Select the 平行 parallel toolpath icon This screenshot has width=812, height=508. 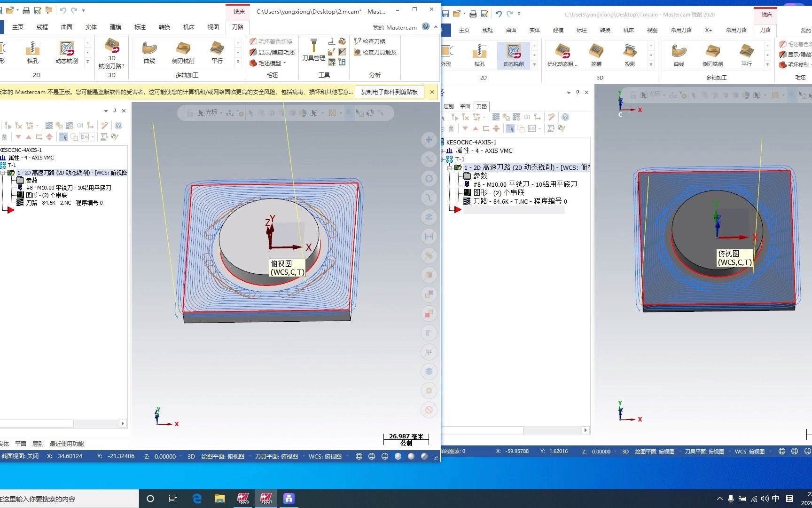coord(216,52)
